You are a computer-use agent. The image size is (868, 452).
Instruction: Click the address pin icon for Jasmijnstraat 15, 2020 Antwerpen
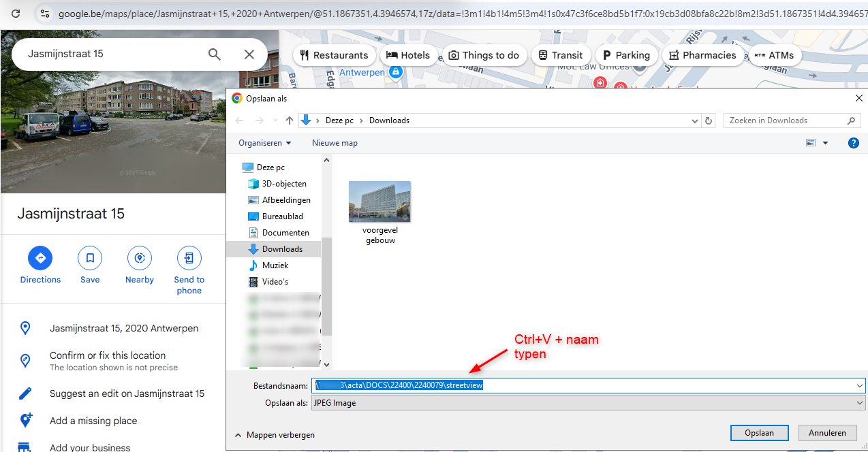25,328
